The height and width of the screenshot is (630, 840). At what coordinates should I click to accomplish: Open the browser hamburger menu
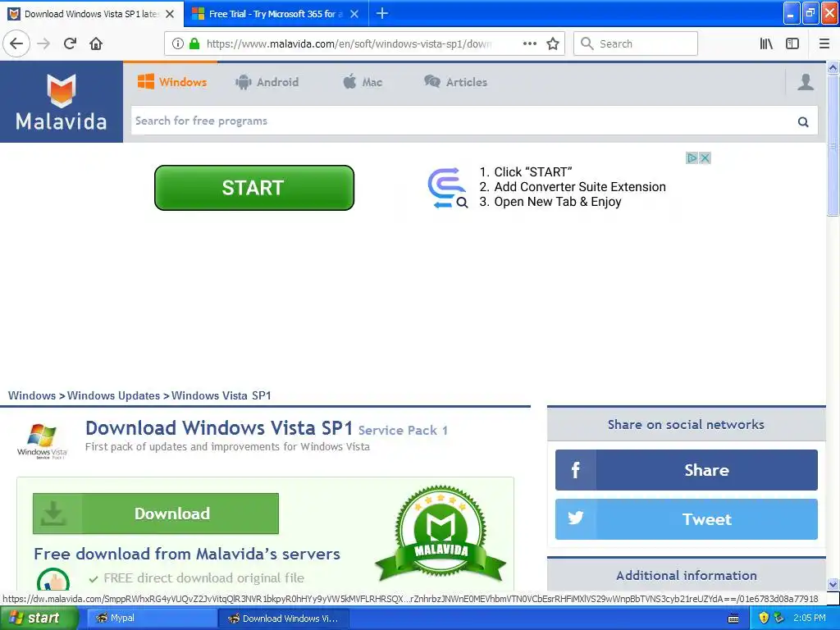(x=824, y=43)
